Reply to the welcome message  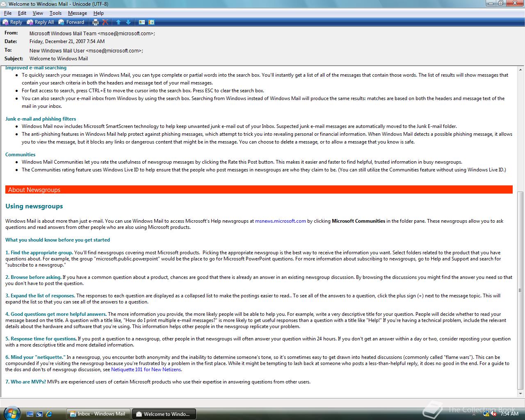coord(12,22)
